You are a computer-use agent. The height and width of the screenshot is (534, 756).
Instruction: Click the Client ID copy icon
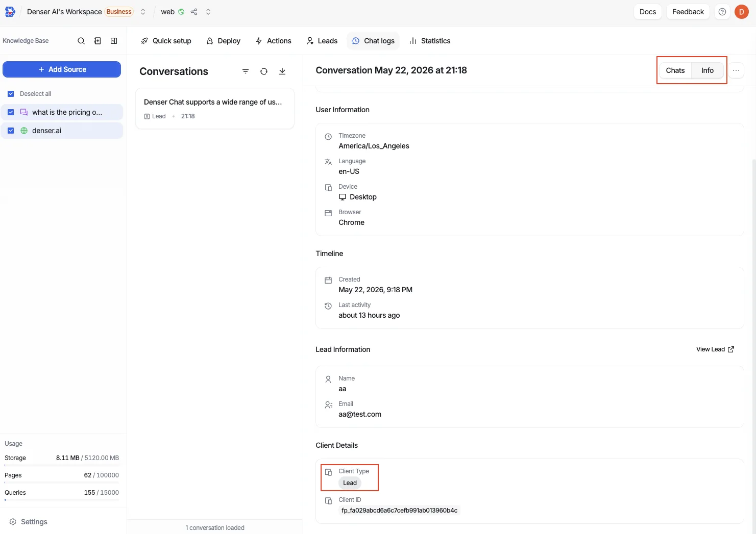(x=328, y=501)
